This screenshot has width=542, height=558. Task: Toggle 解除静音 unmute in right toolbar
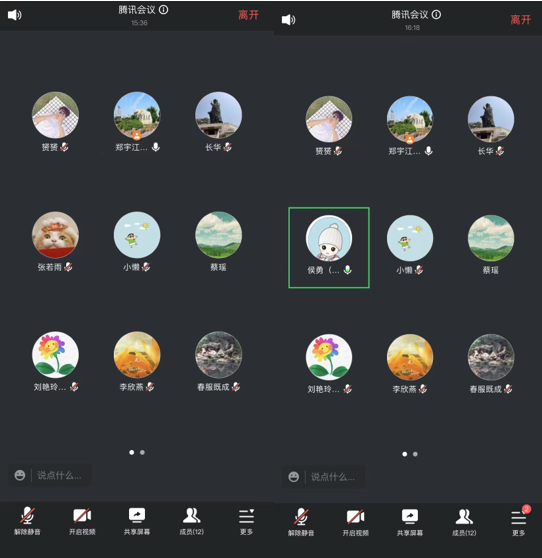click(x=301, y=522)
